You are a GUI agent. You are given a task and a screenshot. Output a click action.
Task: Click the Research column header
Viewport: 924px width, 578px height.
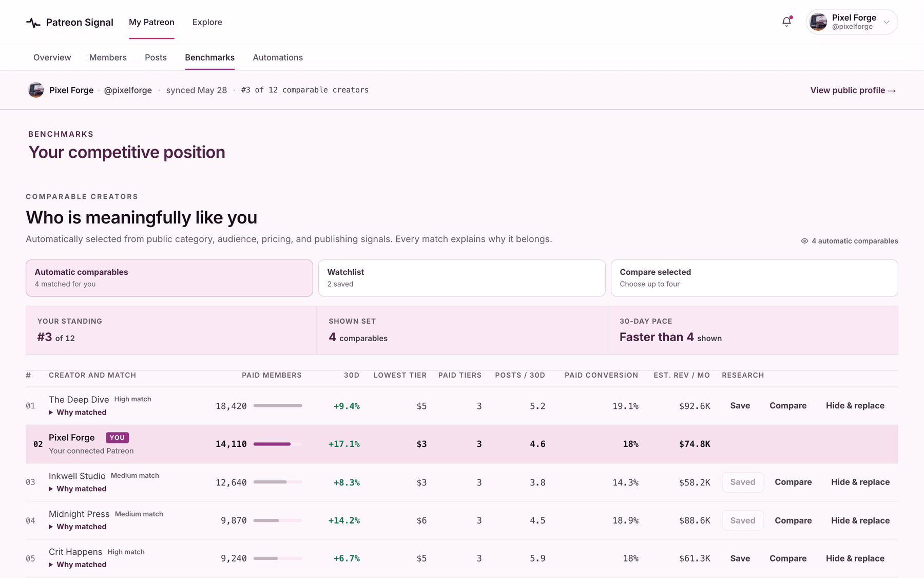(x=743, y=376)
